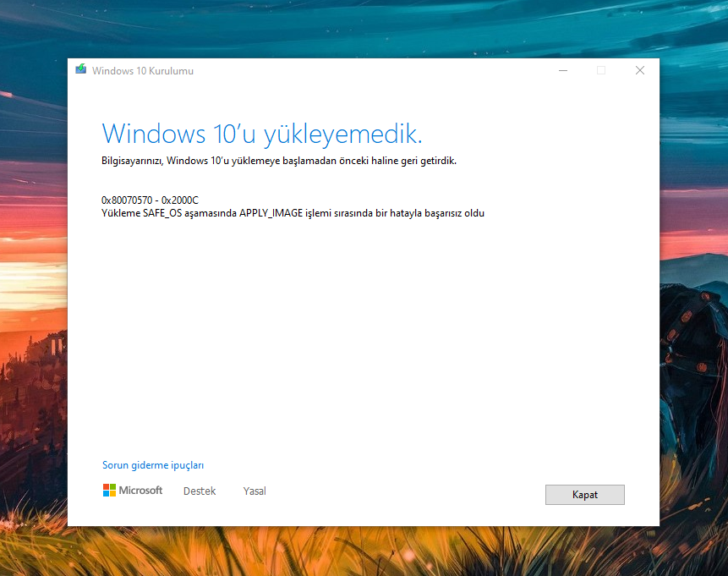Click the line starting with Bilgisayarınızı, Windows 10'u
The image size is (728, 576).
point(279,161)
